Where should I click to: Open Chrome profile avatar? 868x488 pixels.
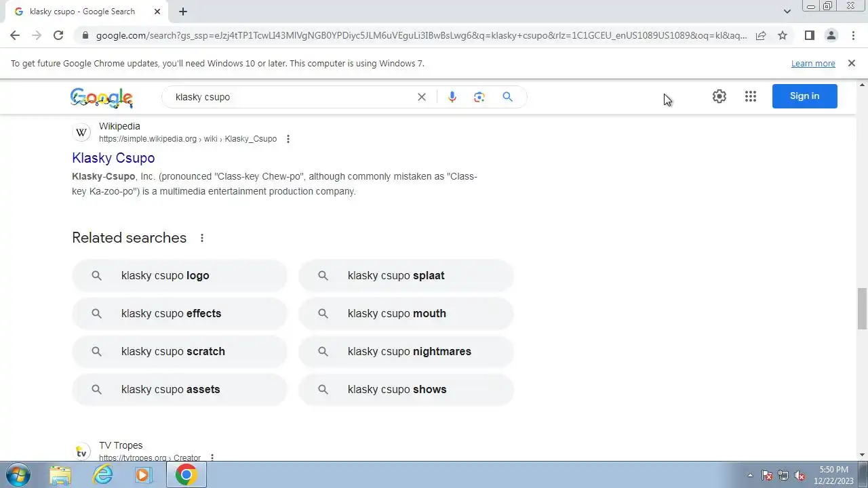tap(831, 35)
